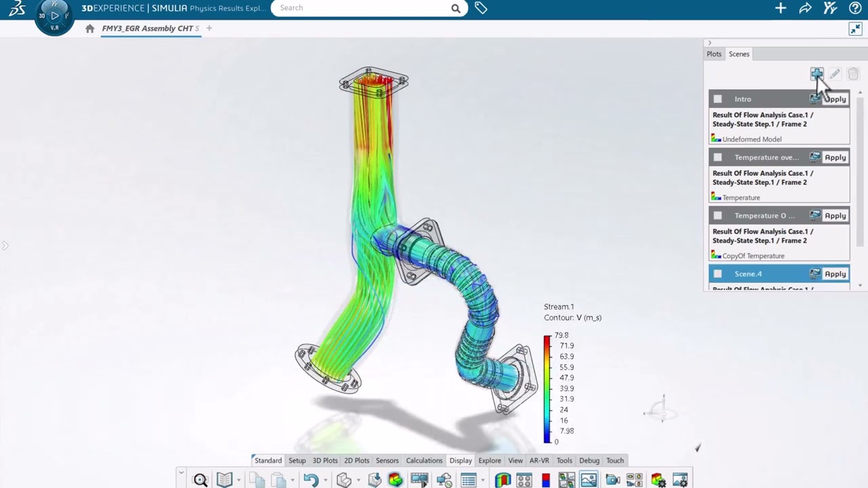Apply the Temperature ove... scene
This screenshot has width=868, height=488.
[x=835, y=157]
